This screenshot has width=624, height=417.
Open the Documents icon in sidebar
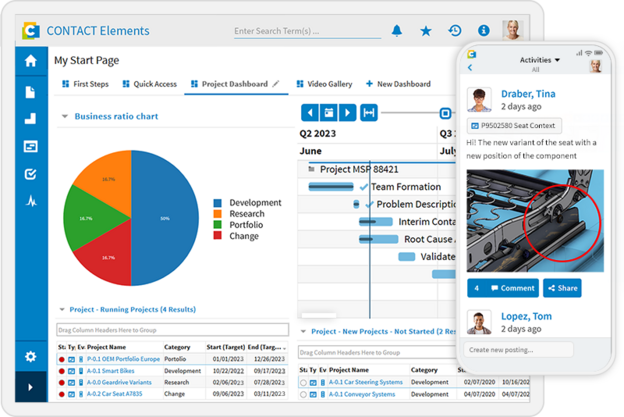click(x=30, y=92)
